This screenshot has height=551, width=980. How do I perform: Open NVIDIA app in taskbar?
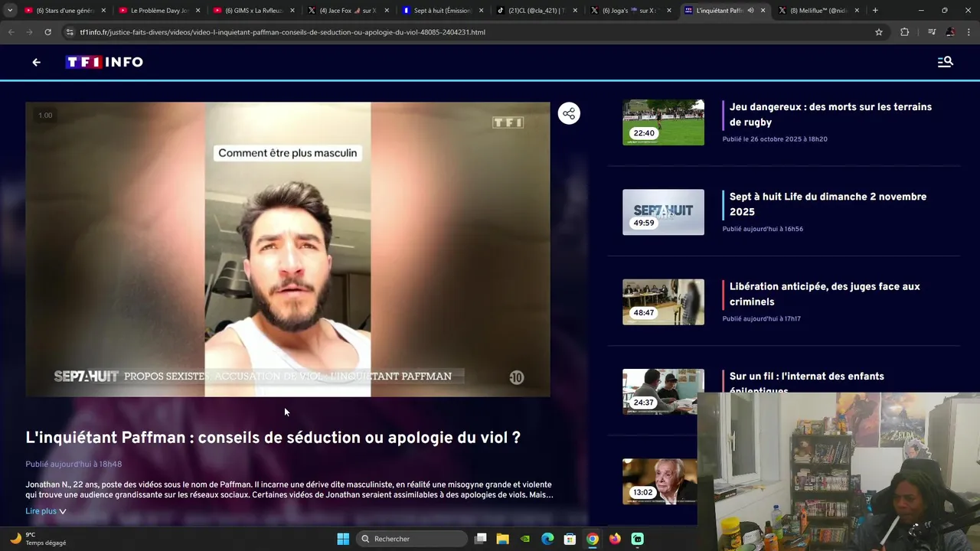point(525,539)
